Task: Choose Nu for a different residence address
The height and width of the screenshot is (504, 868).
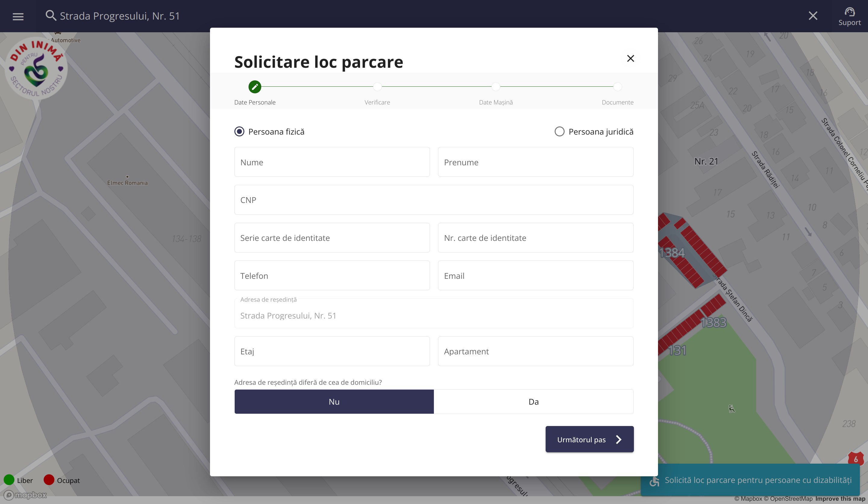Action: click(x=334, y=401)
